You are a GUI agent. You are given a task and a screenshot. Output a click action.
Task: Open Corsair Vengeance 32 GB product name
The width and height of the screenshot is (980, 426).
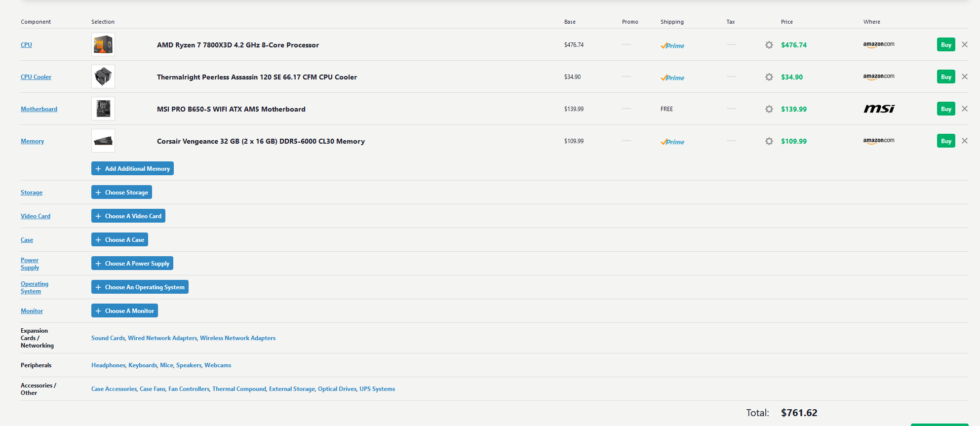[261, 141]
